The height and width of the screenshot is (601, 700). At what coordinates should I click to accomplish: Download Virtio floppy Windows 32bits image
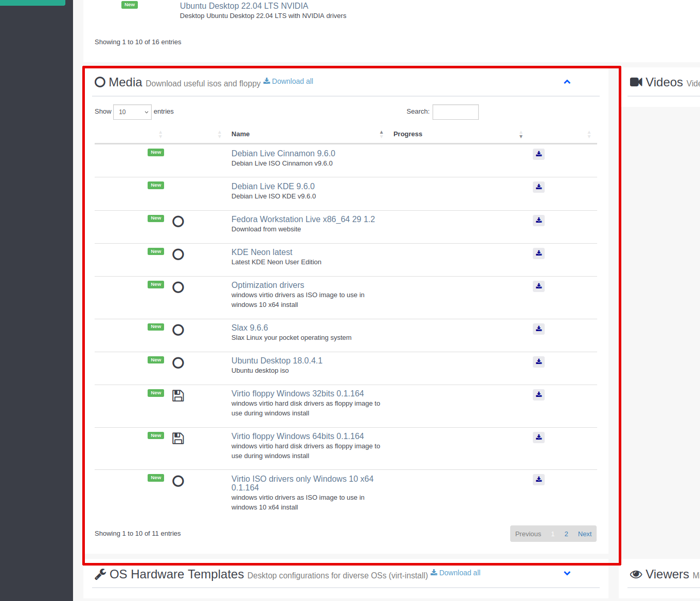click(539, 395)
